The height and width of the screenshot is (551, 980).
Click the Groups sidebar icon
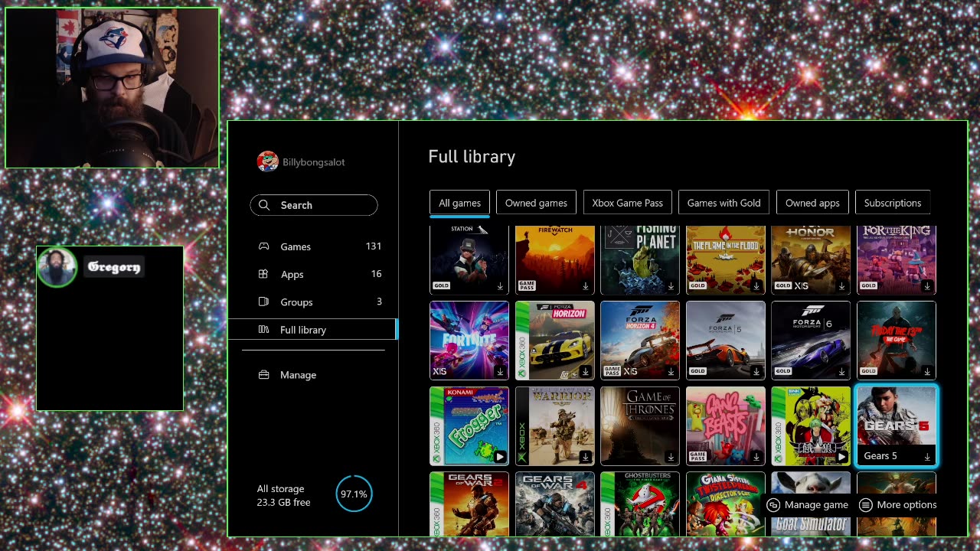263,302
